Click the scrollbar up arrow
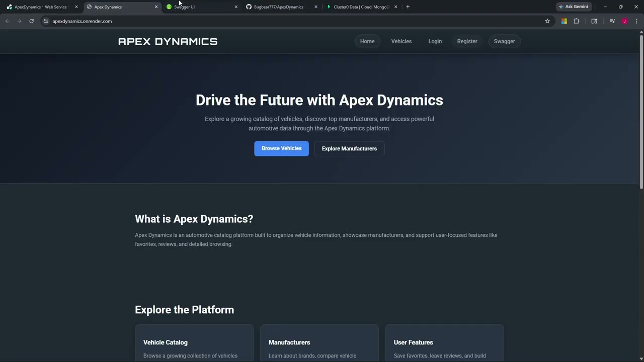Image resolution: width=644 pixels, height=362 pixels. (641, 32)
